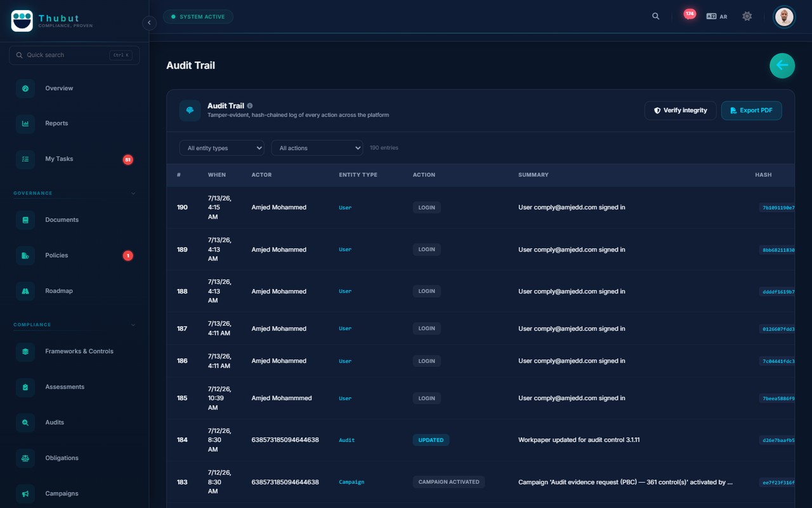Click the Campaigns megaphone icon
Viewport: 812px width, 508px height.
pyautogui.click(x=25, y=494)
